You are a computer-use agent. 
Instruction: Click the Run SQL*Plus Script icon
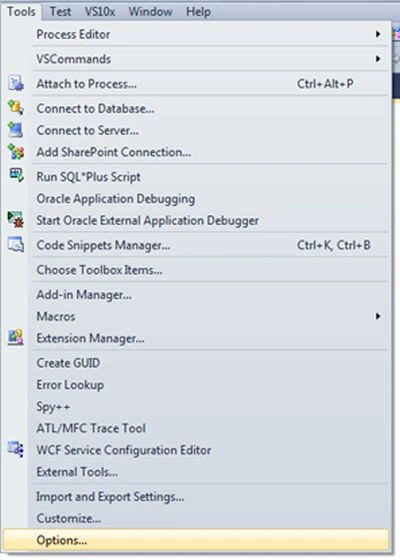(16, 175)
